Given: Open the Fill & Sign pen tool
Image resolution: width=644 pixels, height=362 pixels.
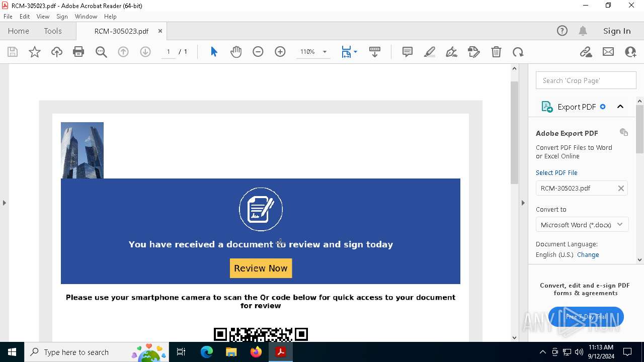Looking at the screenshot, I should (x=452, y=52).
